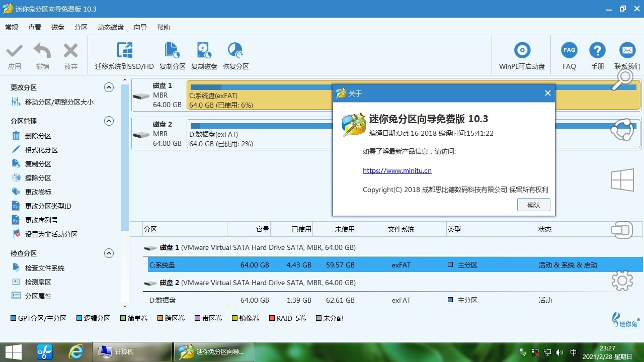Sort by the 文件系统 column header
644x362 pixels.
[401, 229]
